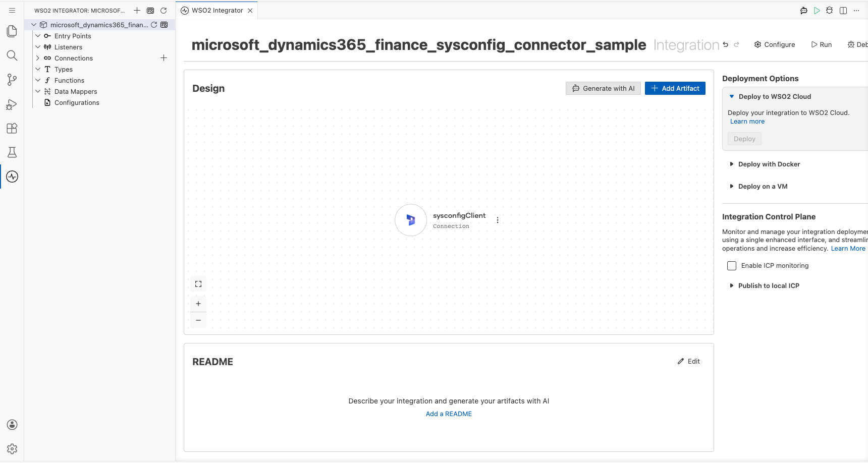Open Configurations tree item
This screenshot has height=463, width=868.
point(77,102)
